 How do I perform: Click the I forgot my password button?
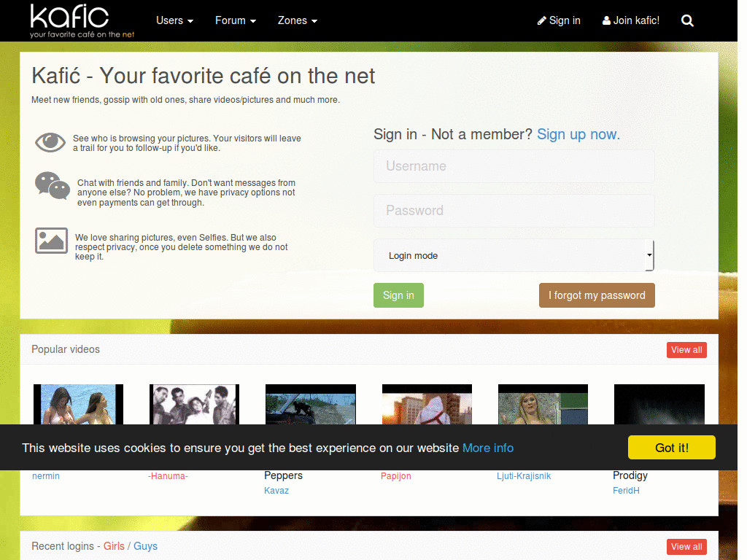(x=597, y=295)
